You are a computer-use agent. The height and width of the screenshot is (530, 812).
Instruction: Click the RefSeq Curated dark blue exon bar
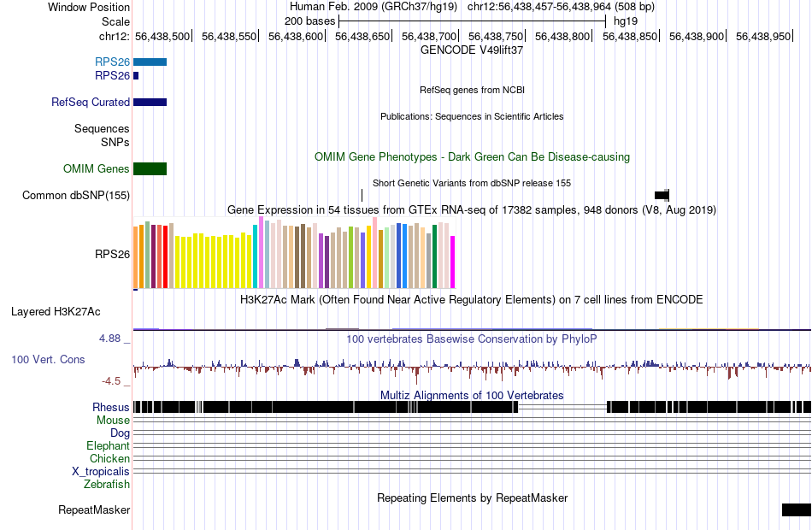pyautogui.click(x=150, y=102)
